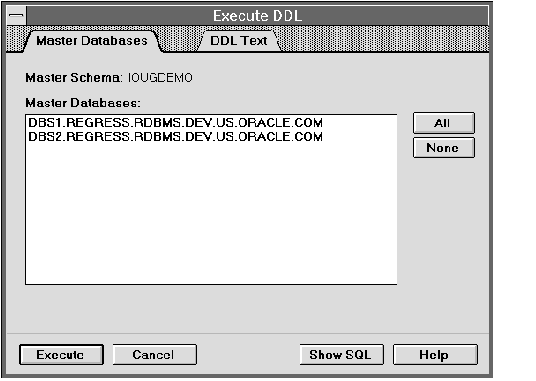Select DBS1.REGRESS.RDBMS.DEV.US.ORACLE.COM in the list
The height and width of the screenshot is (381, 536).
[175, 123]
